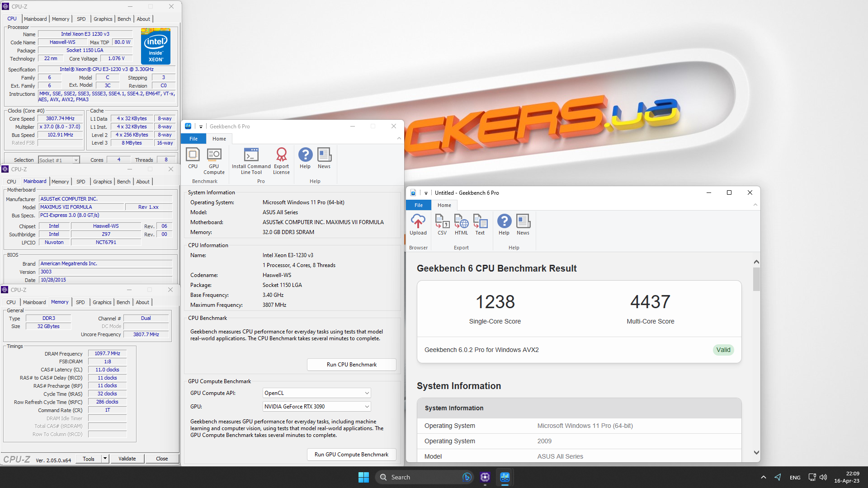Open News in the Geekbench 6 Pro main window
This screenshot has width=868, height=488.
(x=324, y=158)
